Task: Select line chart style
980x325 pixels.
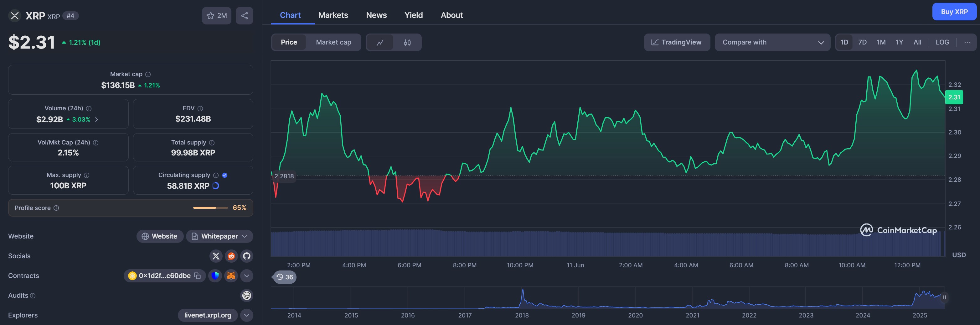Action: coord(380,42)
